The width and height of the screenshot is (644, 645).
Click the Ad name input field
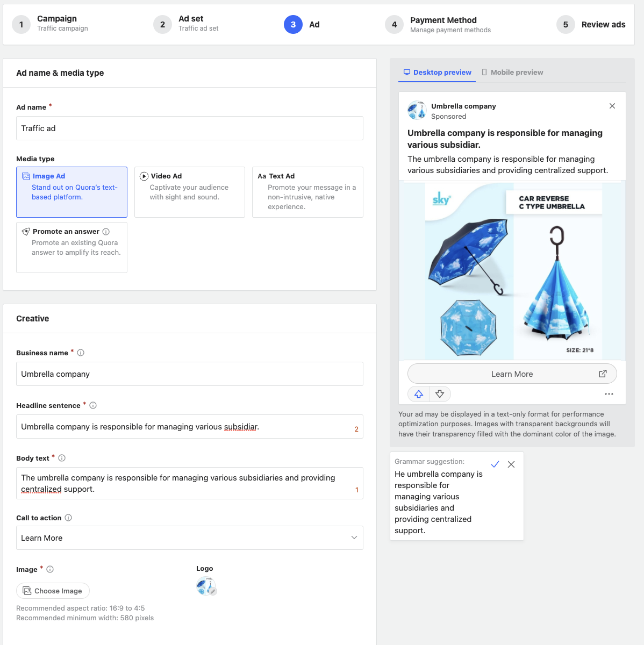click(190, 128)
